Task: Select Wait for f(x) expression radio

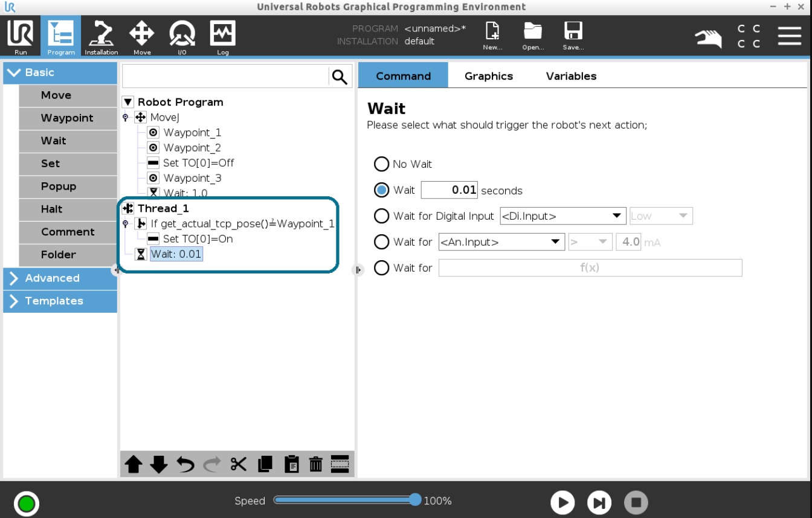Action: [x=381, y=267]
